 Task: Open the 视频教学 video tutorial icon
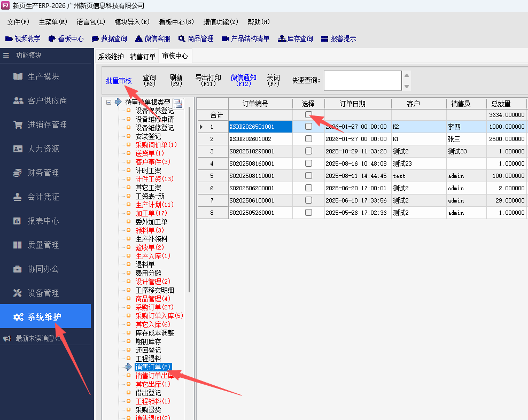[9, 39]
